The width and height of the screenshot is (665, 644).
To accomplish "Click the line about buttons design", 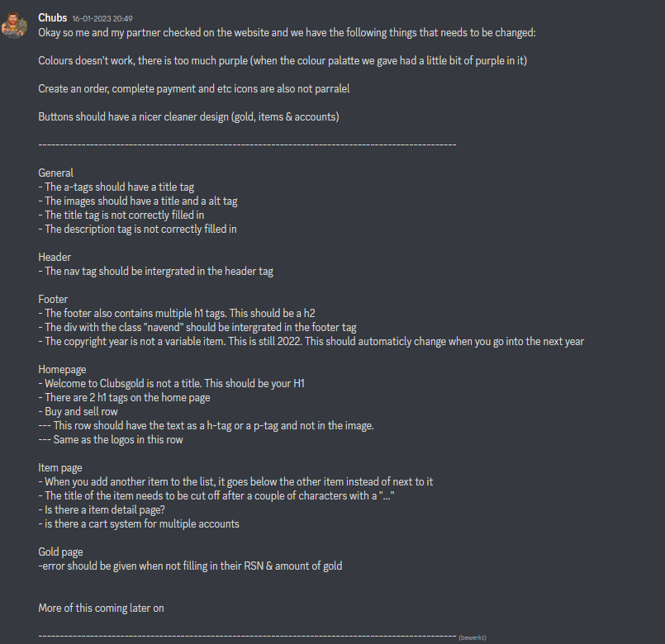I will (188, 117).
